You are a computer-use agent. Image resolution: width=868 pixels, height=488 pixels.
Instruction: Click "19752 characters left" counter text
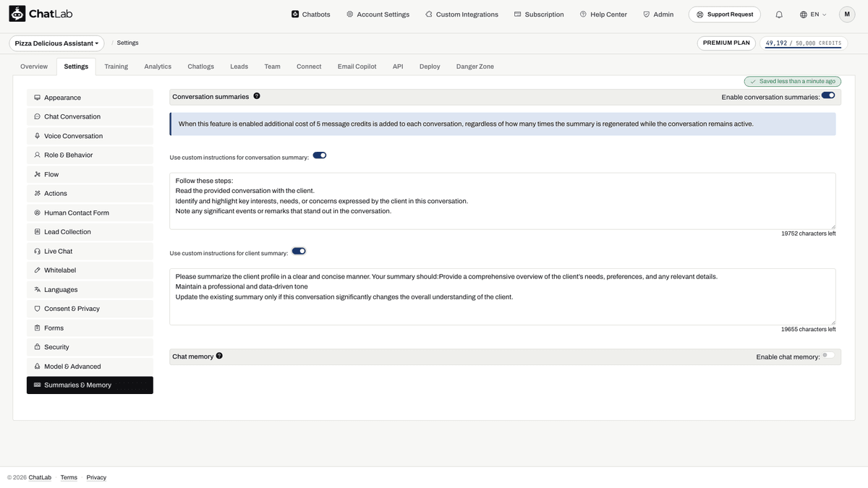[x=809, y=234]
